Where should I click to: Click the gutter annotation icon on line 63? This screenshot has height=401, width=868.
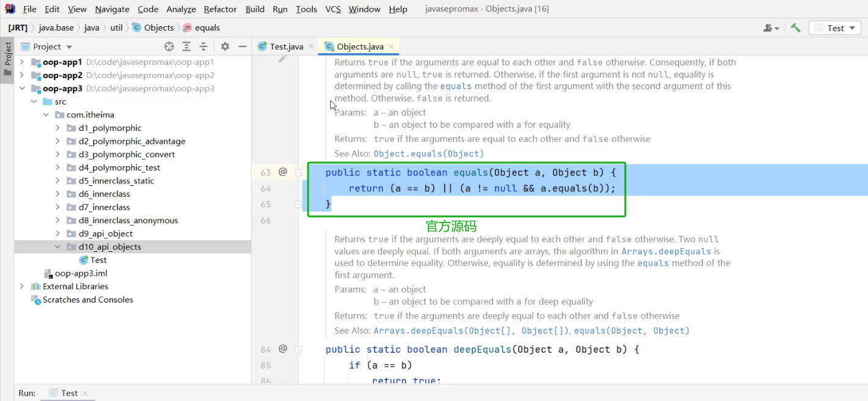283,172
